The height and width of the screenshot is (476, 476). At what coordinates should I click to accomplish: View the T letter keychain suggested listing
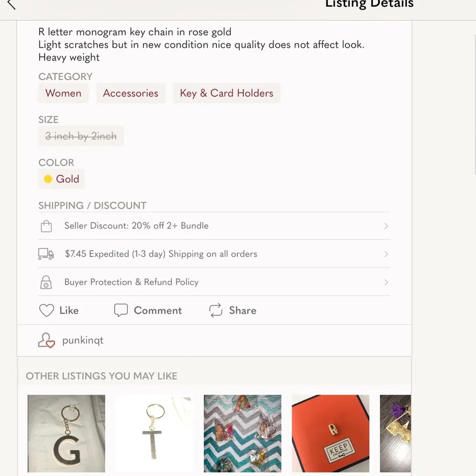[154, 434]
